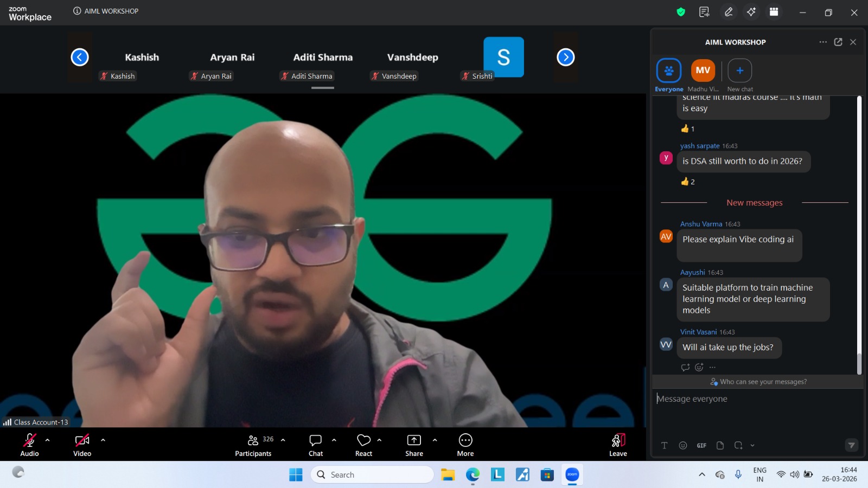Expand the screenshot options arrow in composer
The height and width of the screenshot is (488, 868).
(x=752, y=445)
